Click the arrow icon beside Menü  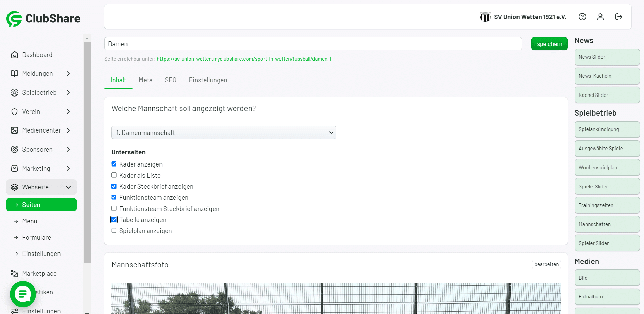16,221
